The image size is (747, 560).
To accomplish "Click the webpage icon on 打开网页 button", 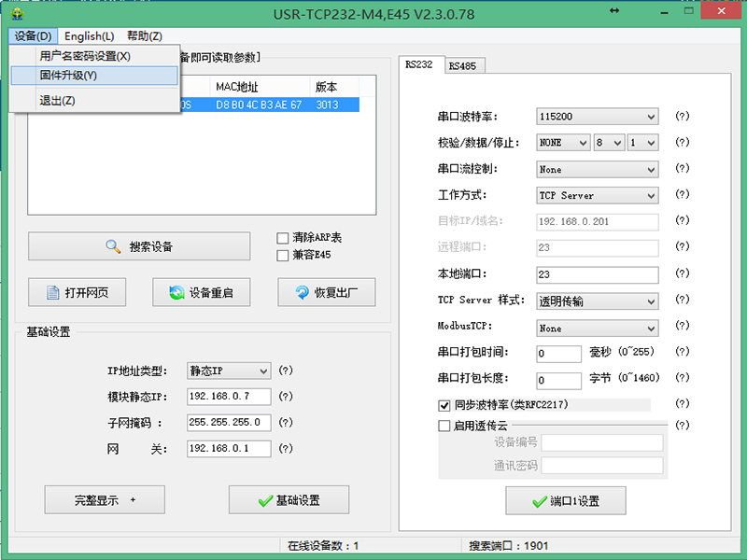I will coord(49,292).
